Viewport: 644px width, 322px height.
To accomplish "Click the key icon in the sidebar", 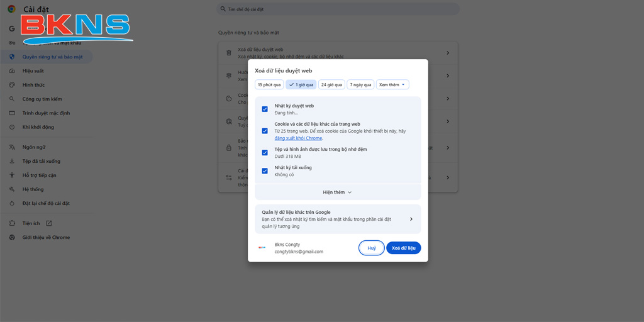I will coord(12,43).
